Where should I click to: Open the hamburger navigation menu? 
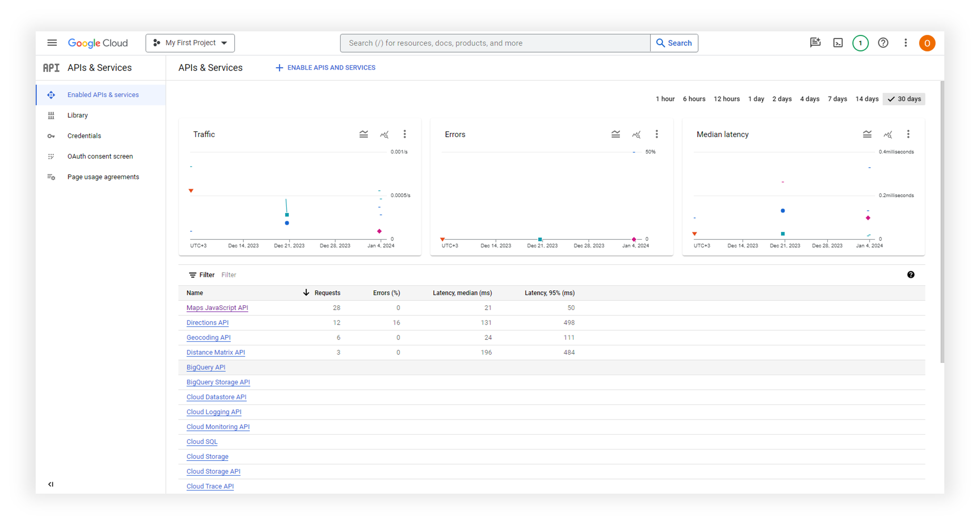click(52, 43)
